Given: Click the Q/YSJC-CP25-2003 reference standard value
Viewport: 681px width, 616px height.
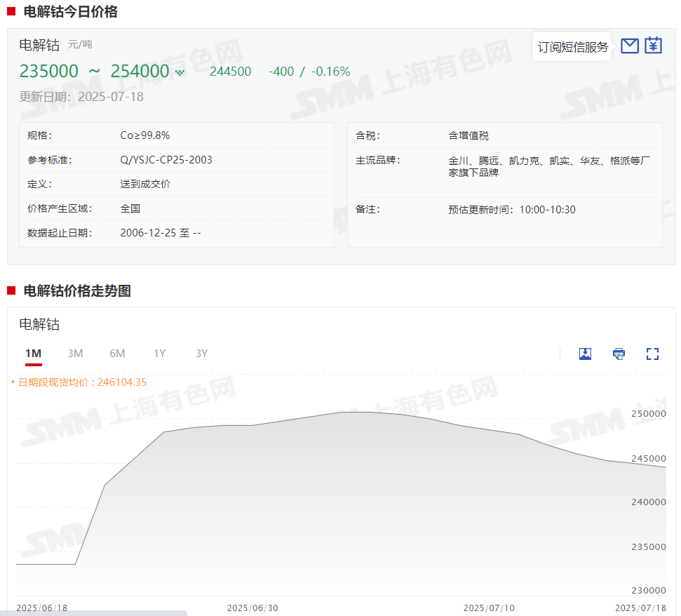Looking at the screenshot, I should pyautogui.click(x=166, y=160).
